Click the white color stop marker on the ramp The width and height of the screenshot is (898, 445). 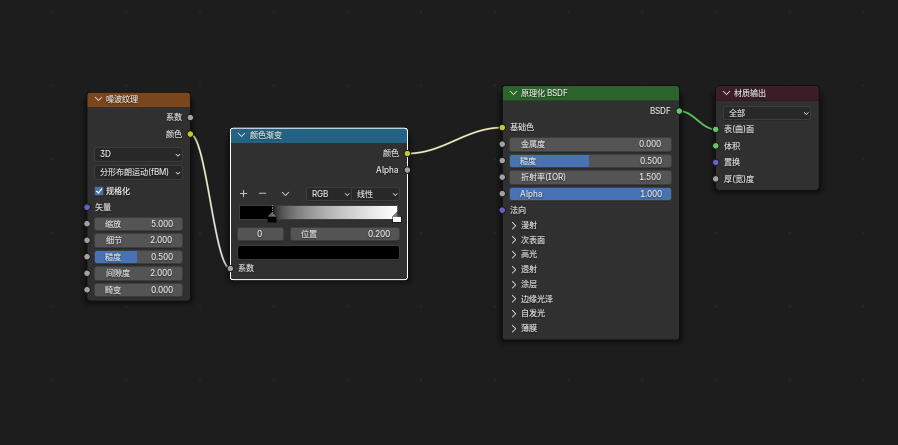(396, 217)
